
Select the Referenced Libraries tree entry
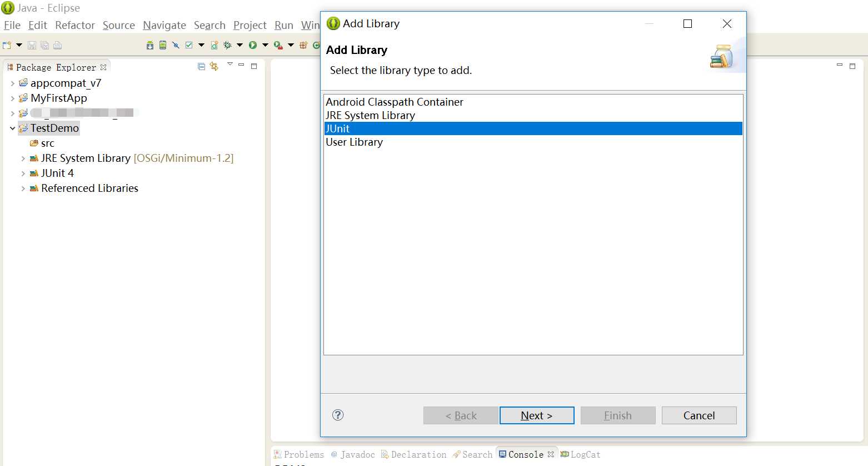[89, 189]
